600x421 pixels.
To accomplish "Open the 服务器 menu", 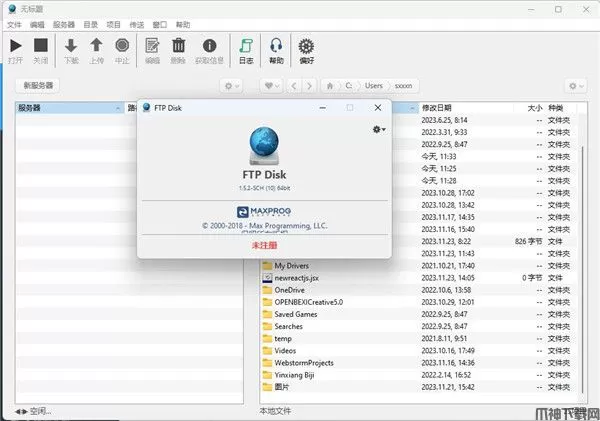I will pyautogui.click(x=62, y=22).
